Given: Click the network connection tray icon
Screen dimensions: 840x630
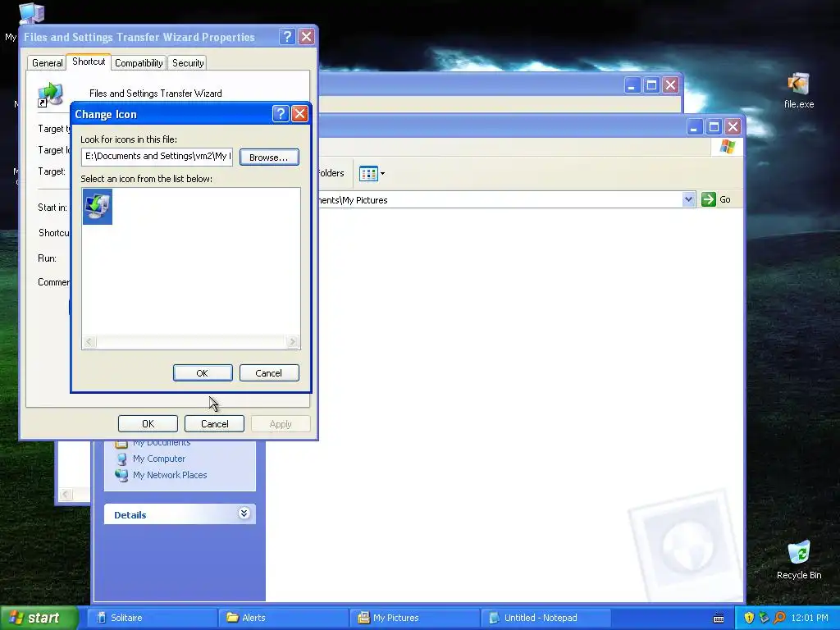Looking at the screenshot, I should click(x=764, y=618).
